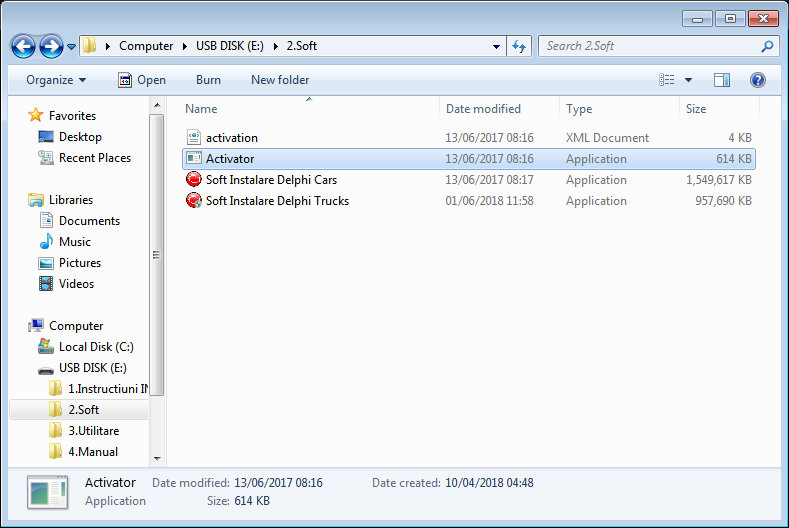Click the 1,549,617 KB size cell
The width and height of the screenshot is (789, 528).
719,180
